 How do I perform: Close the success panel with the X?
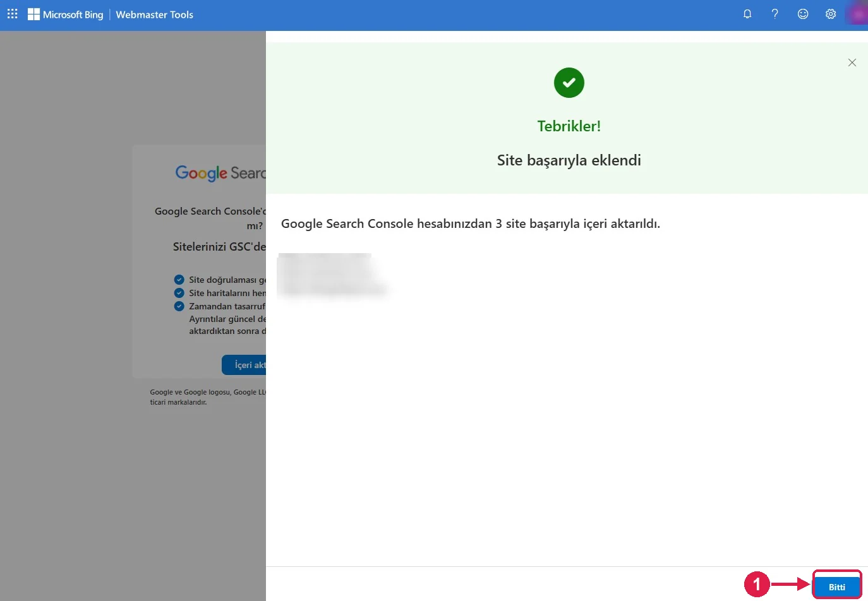tap(852, 62)
